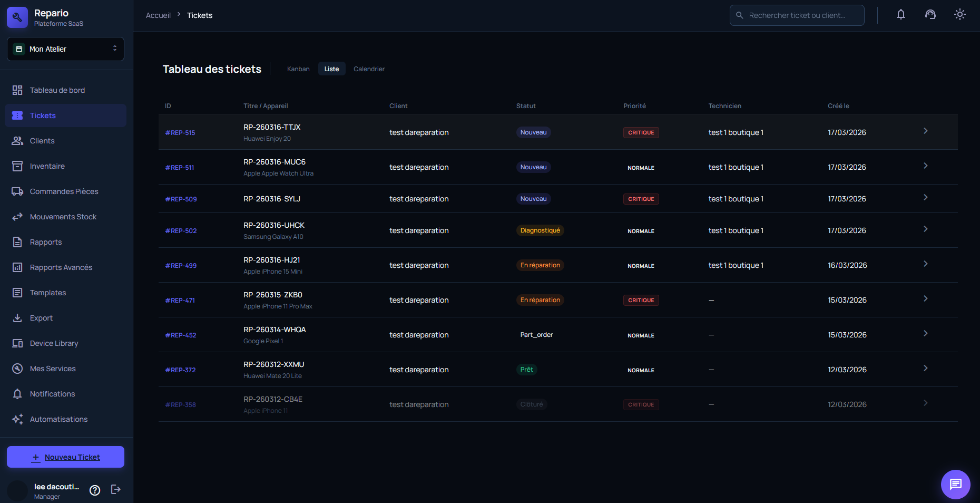This screenshot has width=980, height=503.
Task: Click the logout icon near profile
Action: pyautogui.click(x=116, y=490)
